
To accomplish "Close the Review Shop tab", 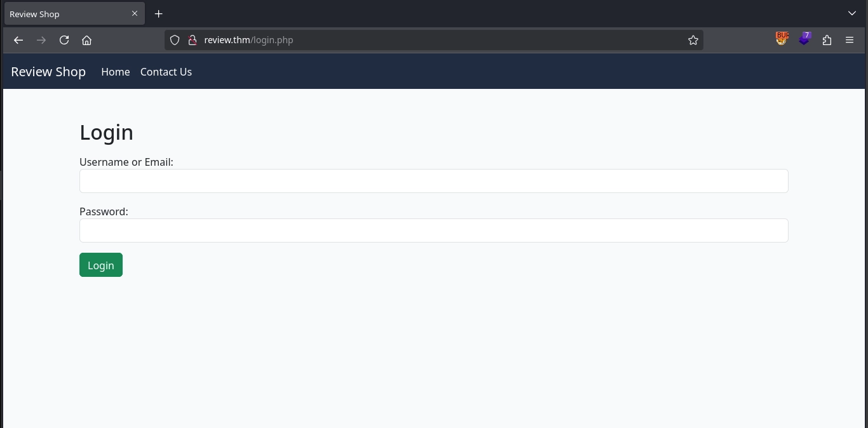I will [135, 13].
